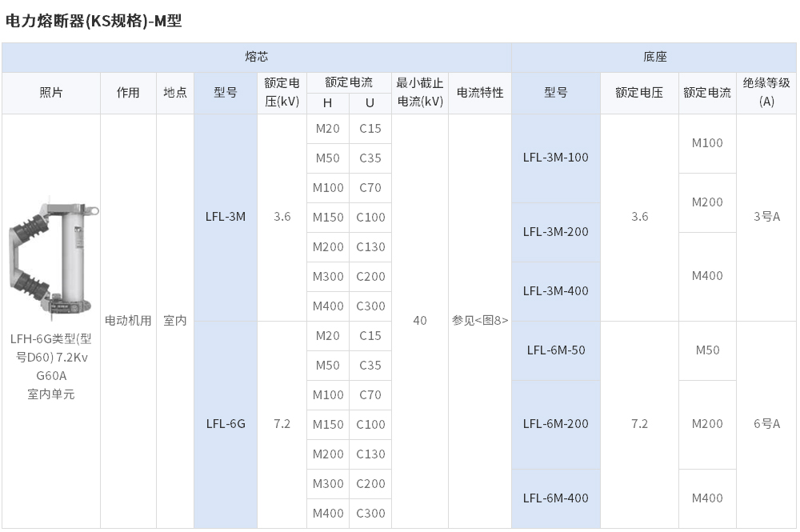The height and width of the screenshot is (532, 800).
Task: Click the fuse product photo thumbnail
Action: (x=53, y=260)
